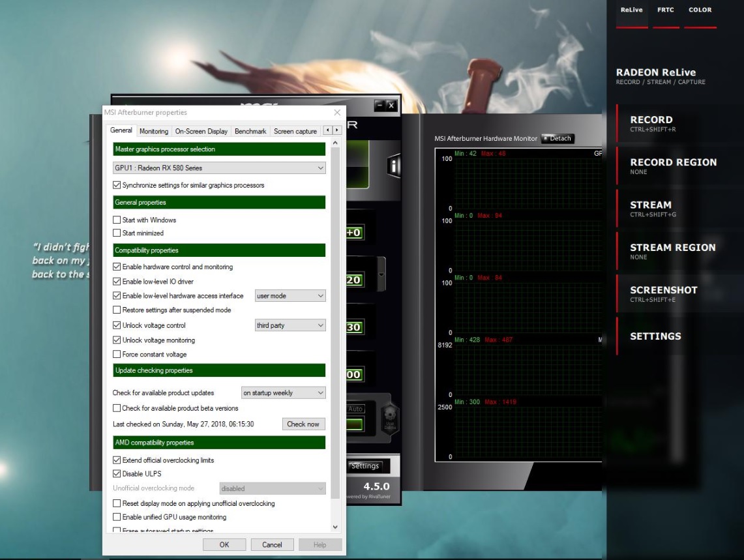Open the 'on startup weekly' update dropdown
Screen dimensions: 744x560
(283, 393)
